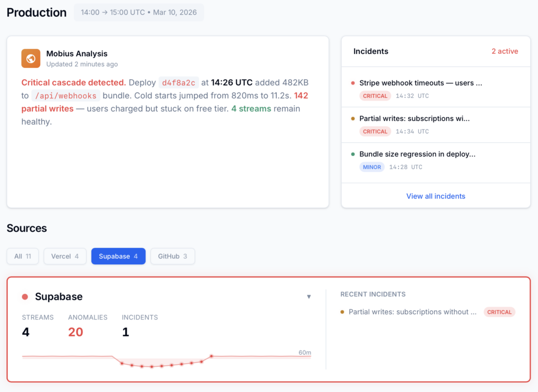Screen dimensions: 538x392
Task: Click the red Supabase status dot
Action: pos(25,297)
